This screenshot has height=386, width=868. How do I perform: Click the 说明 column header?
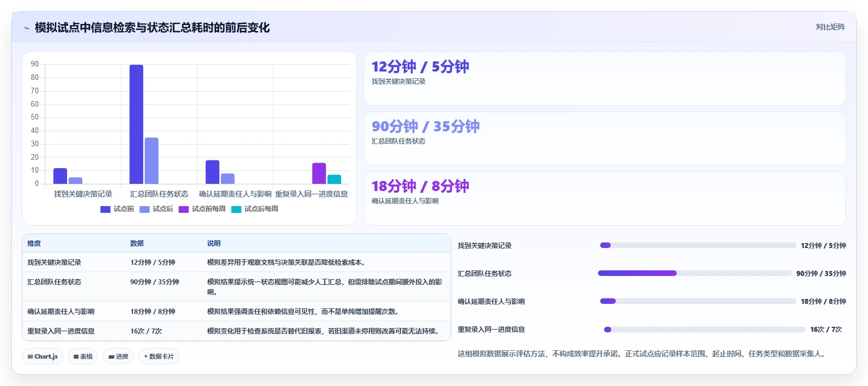pos(214,244)
